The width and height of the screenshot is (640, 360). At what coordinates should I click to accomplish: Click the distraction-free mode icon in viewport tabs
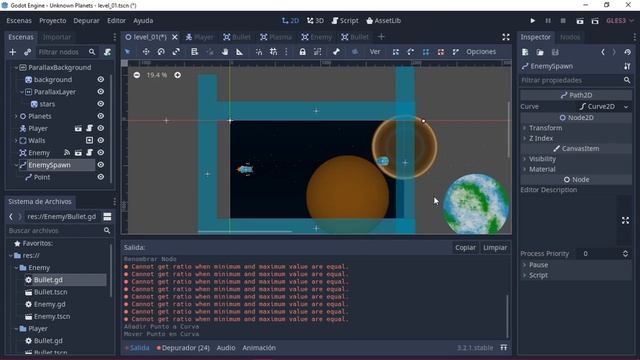click(x=506, y=37)
